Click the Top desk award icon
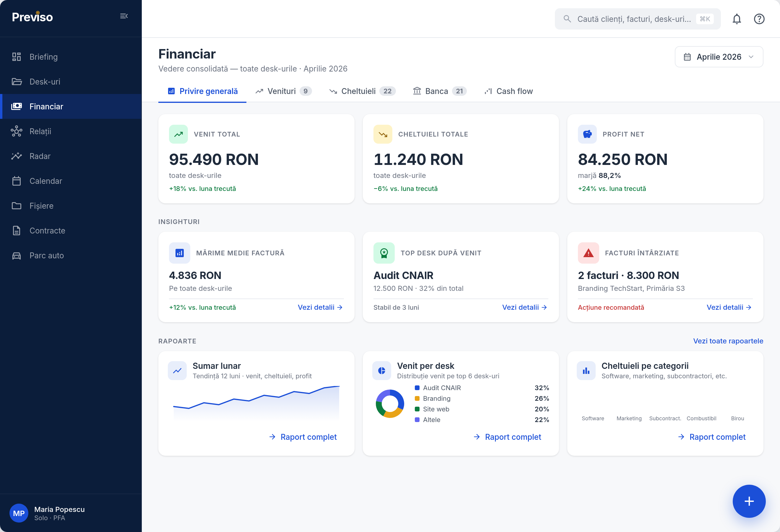Image resolution: width=780 pixels, height=532 pixels. 384,253
